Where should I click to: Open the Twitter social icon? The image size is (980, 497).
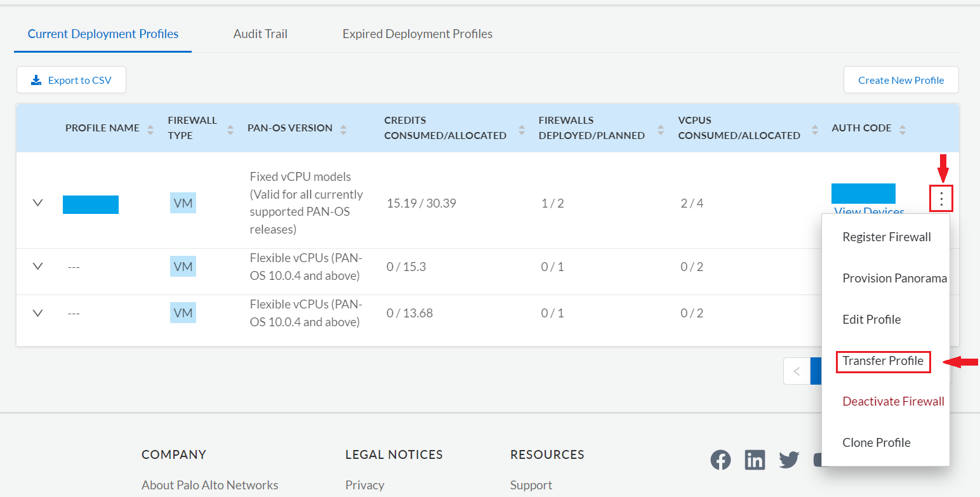[x=789, y=460]
